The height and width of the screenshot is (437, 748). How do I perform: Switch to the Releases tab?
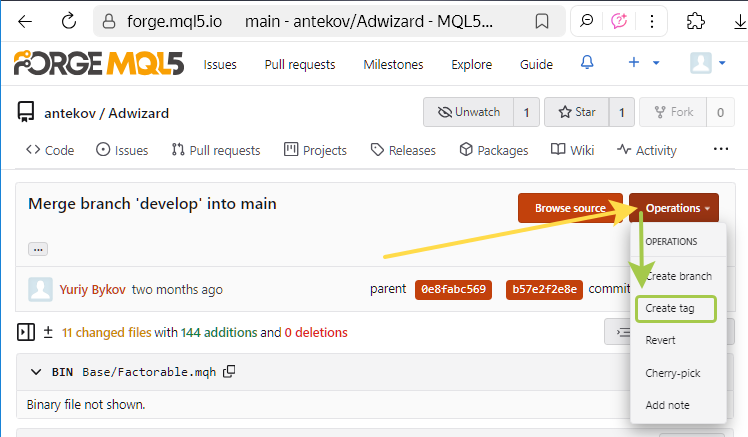(403, 150)
